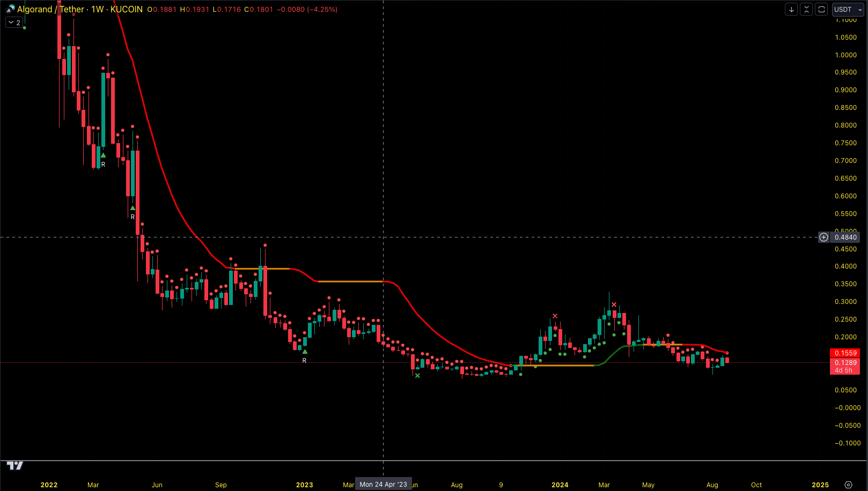Click the 0.7500 price scale label
Screen dimensions: 868x491
(x=846, y=143)
